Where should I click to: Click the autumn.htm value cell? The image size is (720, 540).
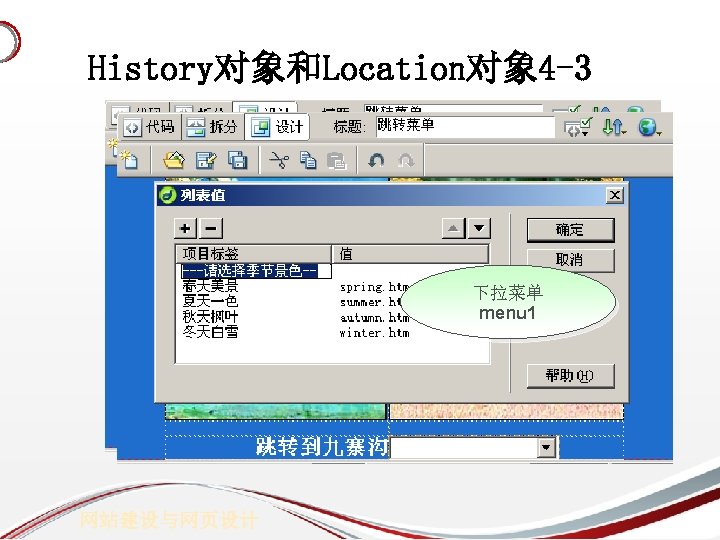[x=375, y=318]
